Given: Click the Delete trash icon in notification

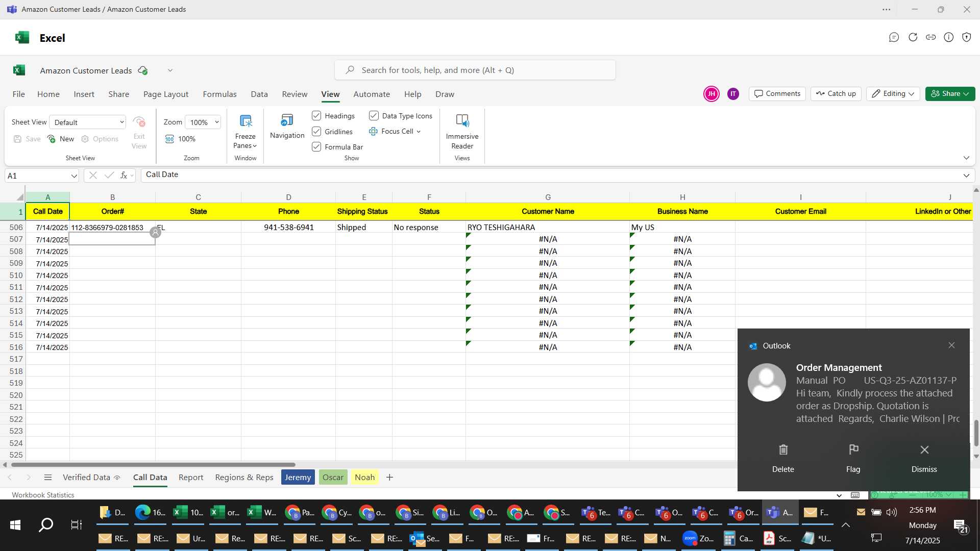Looking at the screenshot, I should coord(783,450).
